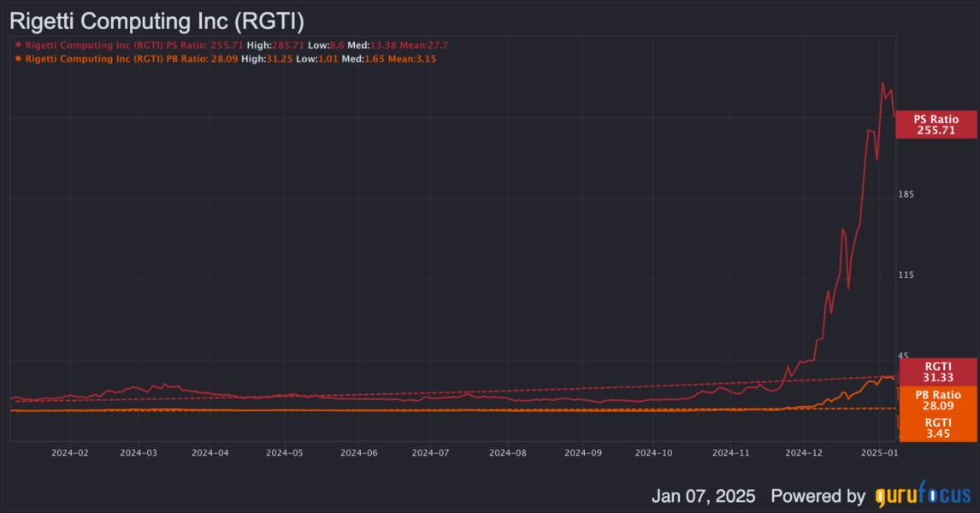The image size is (980, 513).
Task: Click the 185 y-axis tick label
Action: pyautogui.click(x=906, y=194)
